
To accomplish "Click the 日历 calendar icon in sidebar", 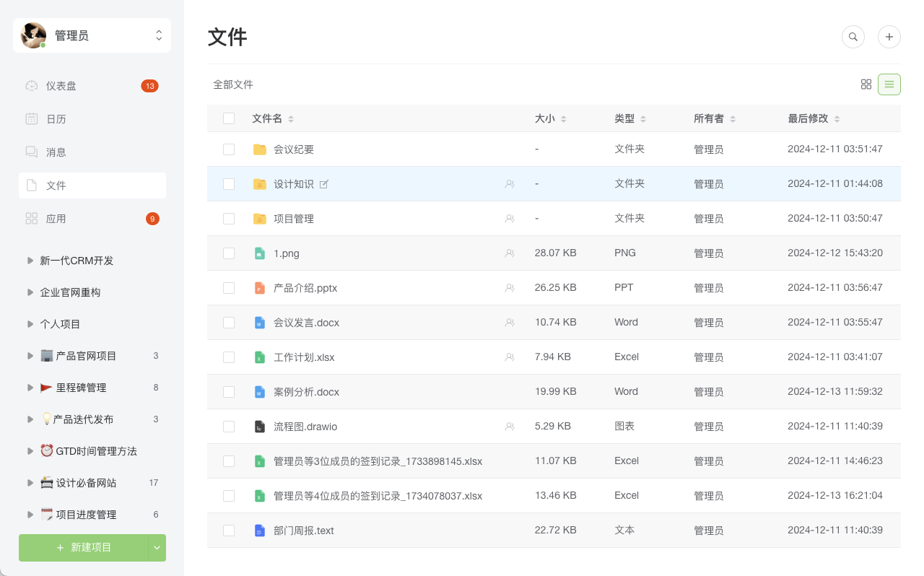I will click(31, 119).
